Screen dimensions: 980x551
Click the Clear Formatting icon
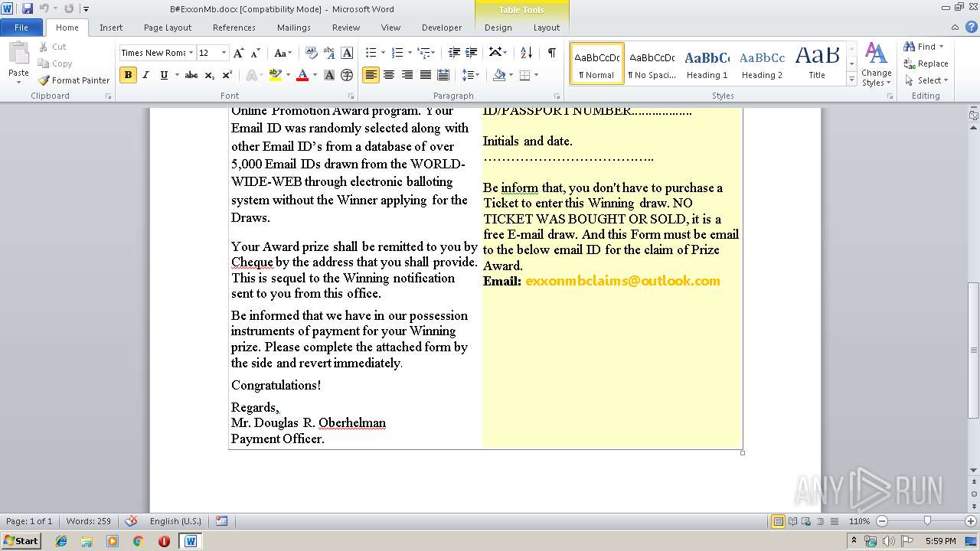pyautogui.click(x=312, y=53)
